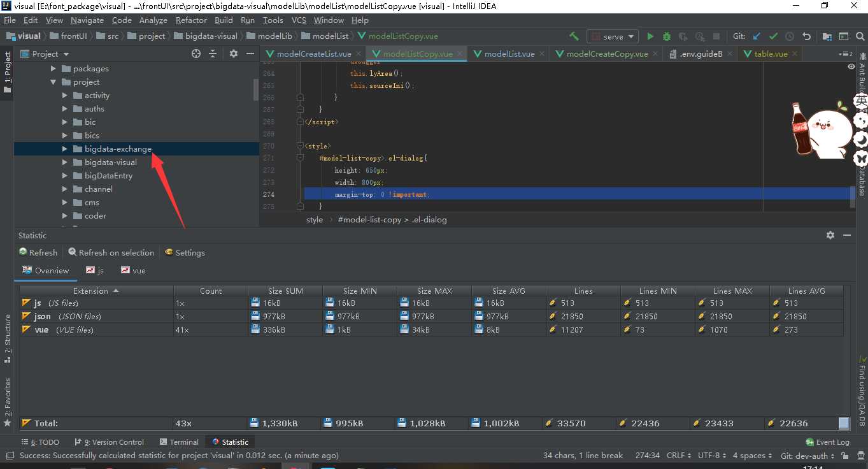The image size is (868, 469).
Task: Expand the coder folder
Action: [x=65, y=216]
